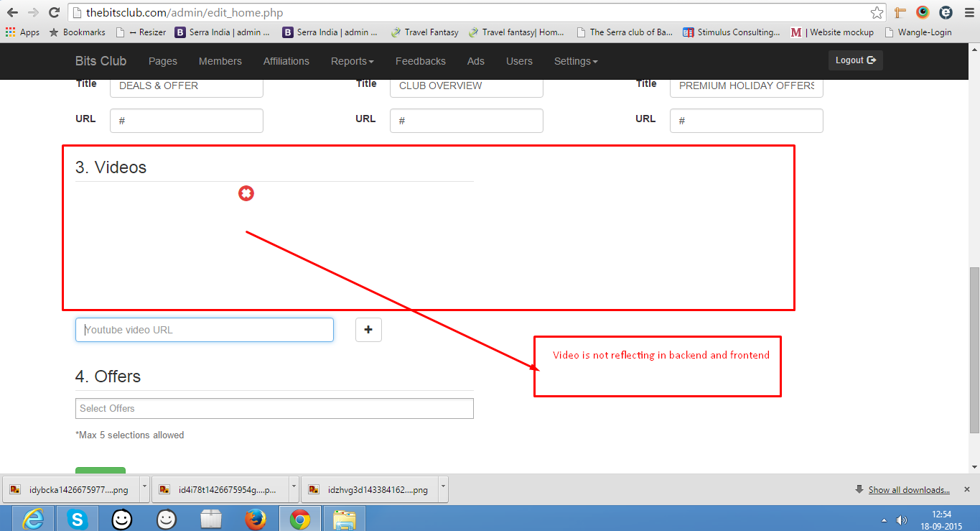Bookmark page with the star icon
This screenshot has width=980, height=531.
[x=877, y=12]
